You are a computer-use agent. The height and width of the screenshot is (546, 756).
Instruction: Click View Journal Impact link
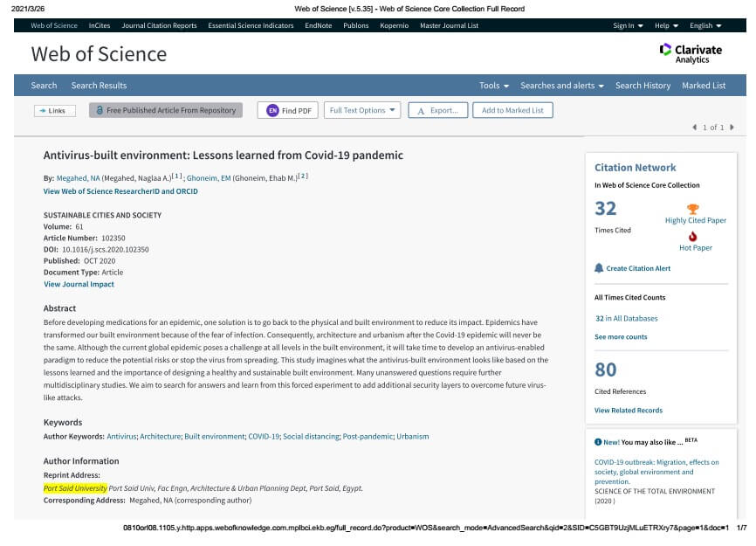79,284
